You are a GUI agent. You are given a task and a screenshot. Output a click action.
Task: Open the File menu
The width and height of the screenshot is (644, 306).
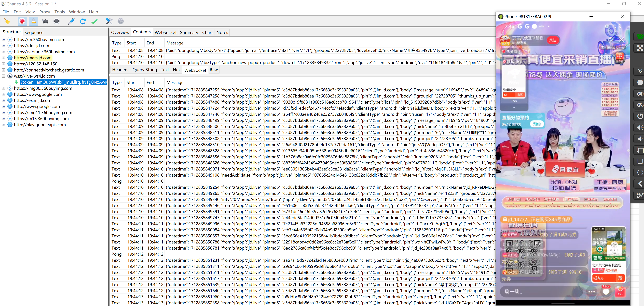point(6,12)
